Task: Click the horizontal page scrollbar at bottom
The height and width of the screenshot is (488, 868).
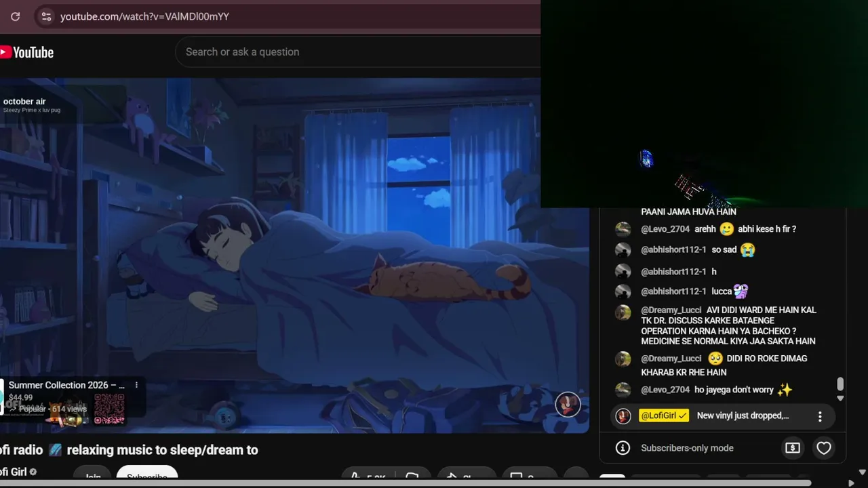Action: pos(406,483)
